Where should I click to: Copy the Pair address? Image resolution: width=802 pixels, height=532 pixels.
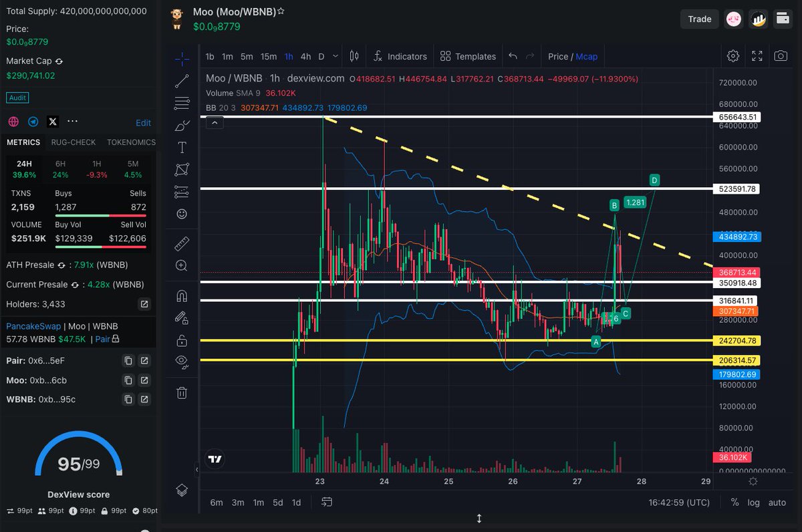(x=128, y=361)
